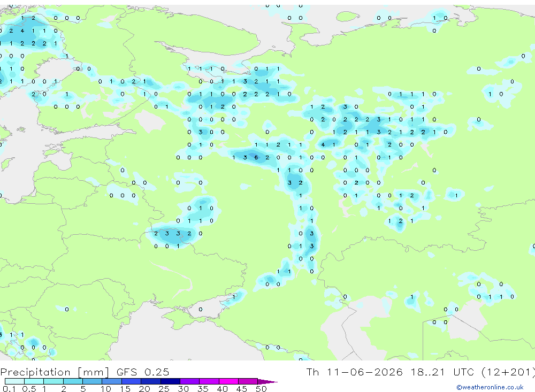Select the 30–35 mm violet legend swatch
The height and width of the screenshot is (392, 535).
(x=190, y=381)
